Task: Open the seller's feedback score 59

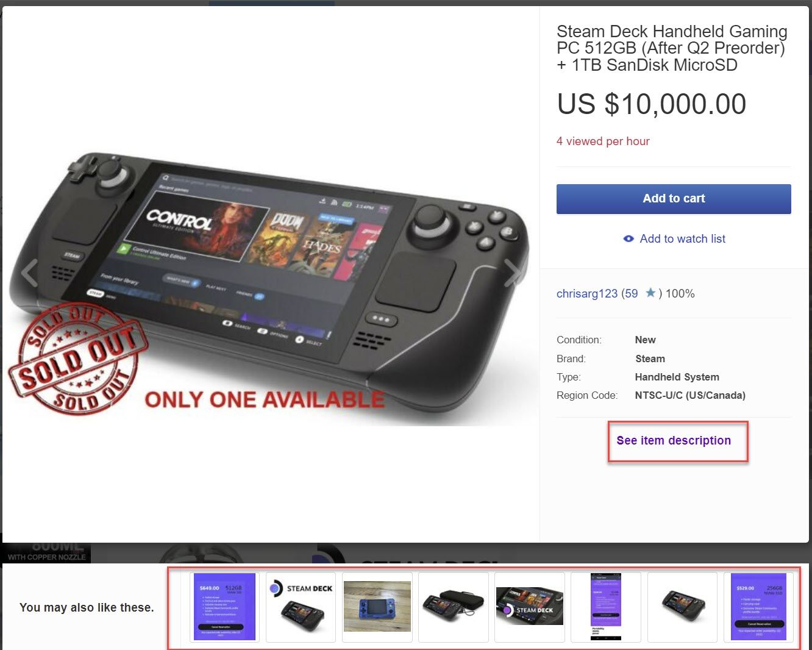Action: [631, 294]
